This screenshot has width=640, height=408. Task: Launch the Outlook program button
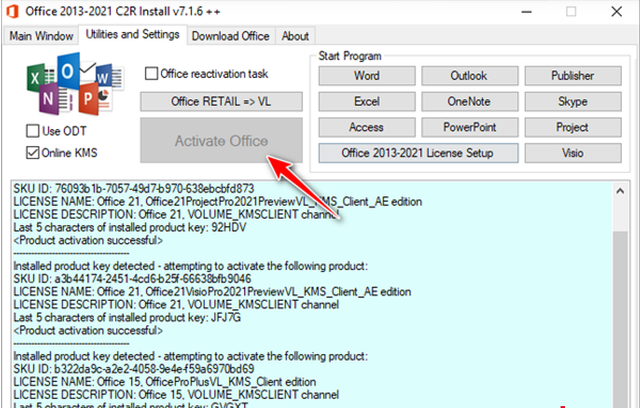pyautogui.click(x=469, y=76)
